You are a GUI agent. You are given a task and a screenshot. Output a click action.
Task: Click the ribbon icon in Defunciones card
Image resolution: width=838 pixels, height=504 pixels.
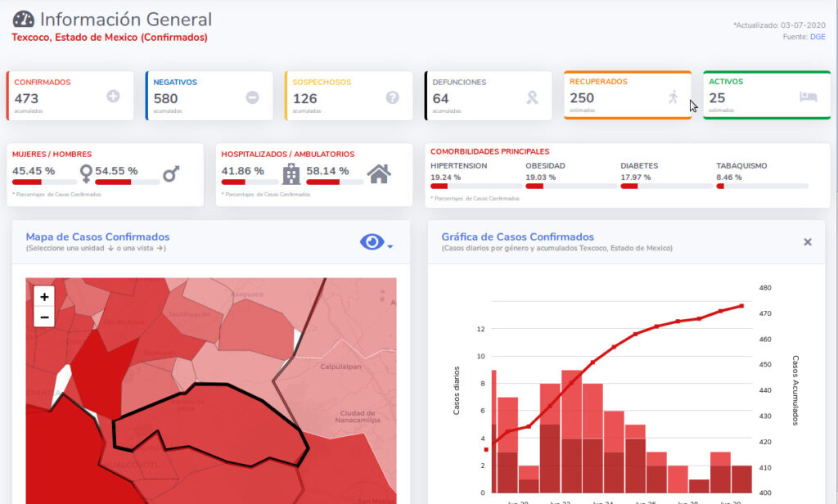tap(532, 97)
